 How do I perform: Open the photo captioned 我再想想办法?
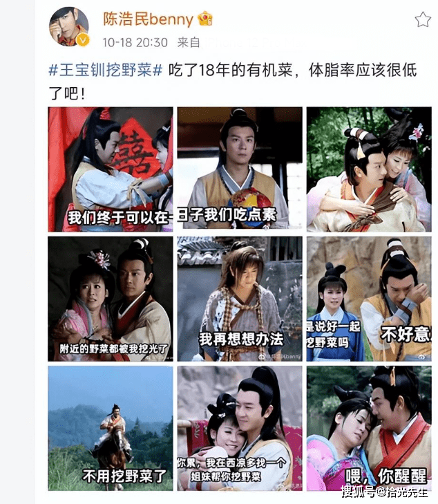pos(240,299)
